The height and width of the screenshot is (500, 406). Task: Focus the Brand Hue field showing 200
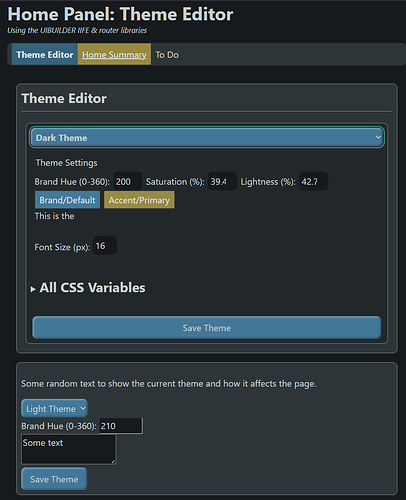(x=128, y=181)
